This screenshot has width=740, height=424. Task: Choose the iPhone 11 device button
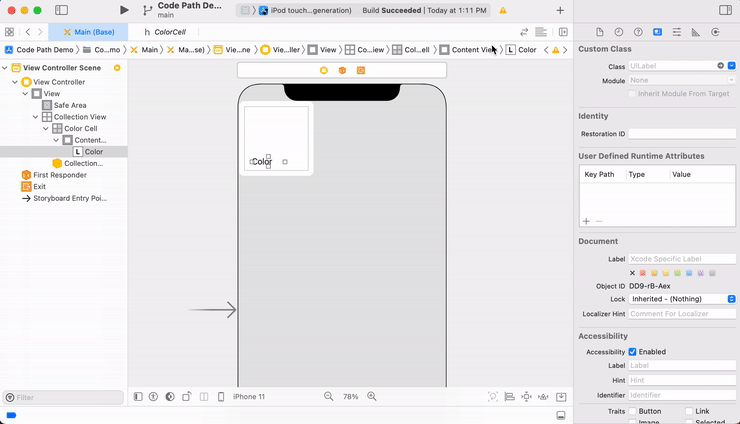249,397
